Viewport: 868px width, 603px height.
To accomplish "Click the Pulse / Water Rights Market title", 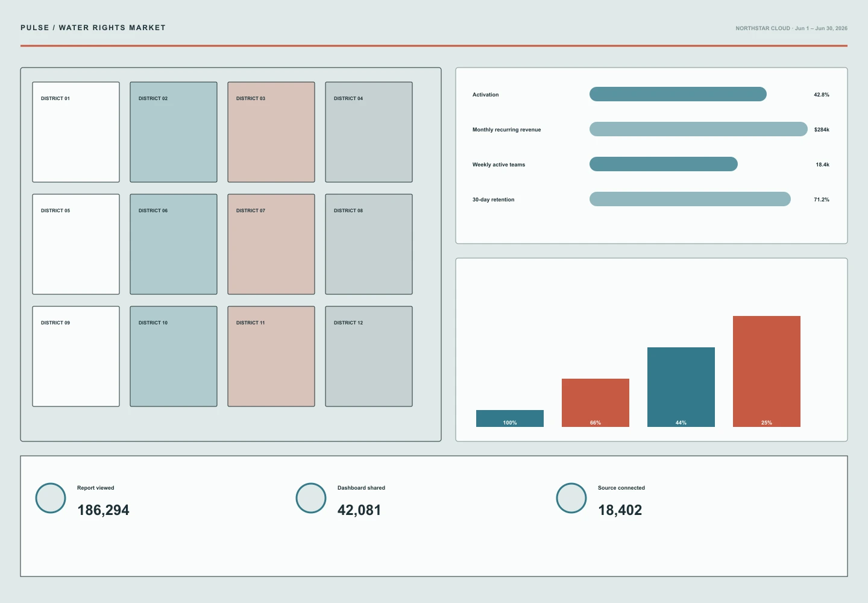I will 93,28.
